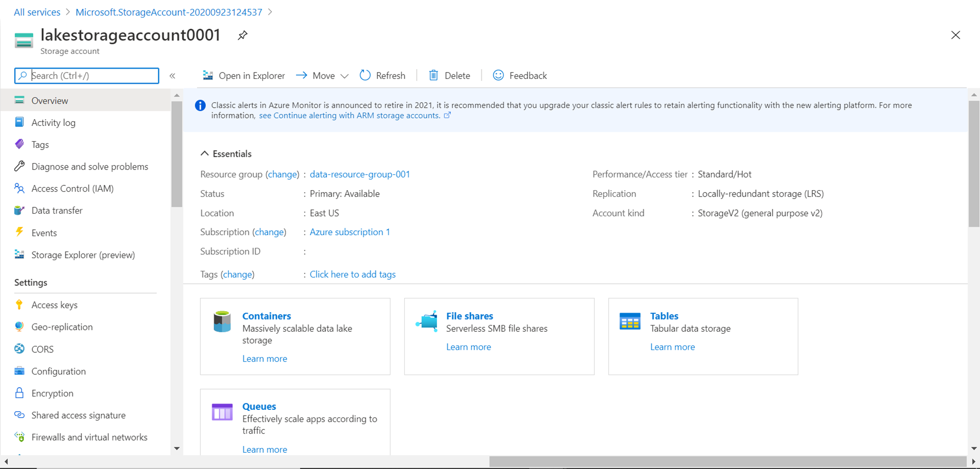This screenshot has width=980, height=469.
Task: Select Access Control (IAM) menu item
Action: point(73,189)
